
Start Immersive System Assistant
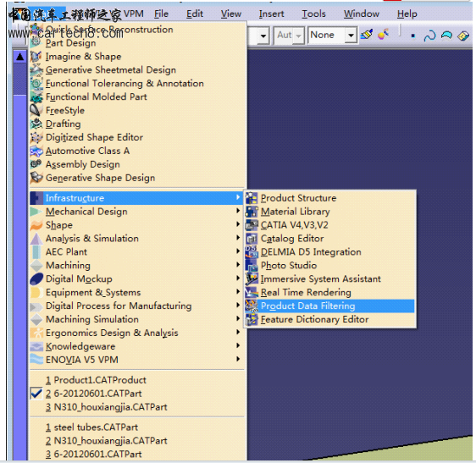click(x=329, y=278)
